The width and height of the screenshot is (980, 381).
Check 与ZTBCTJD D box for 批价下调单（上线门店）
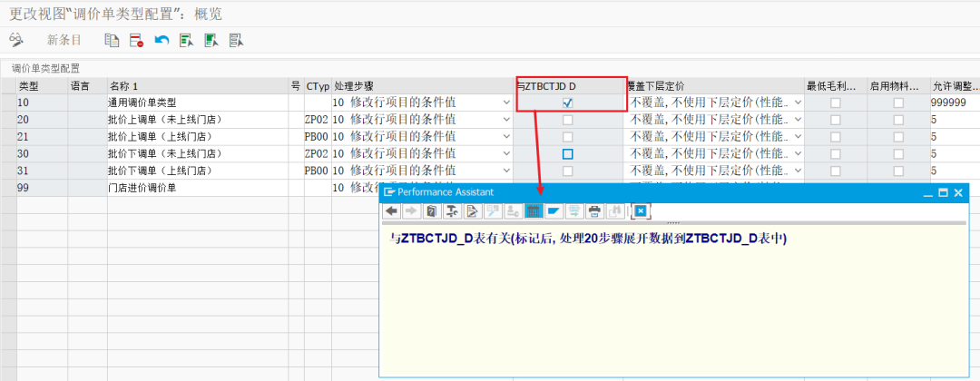567,171
